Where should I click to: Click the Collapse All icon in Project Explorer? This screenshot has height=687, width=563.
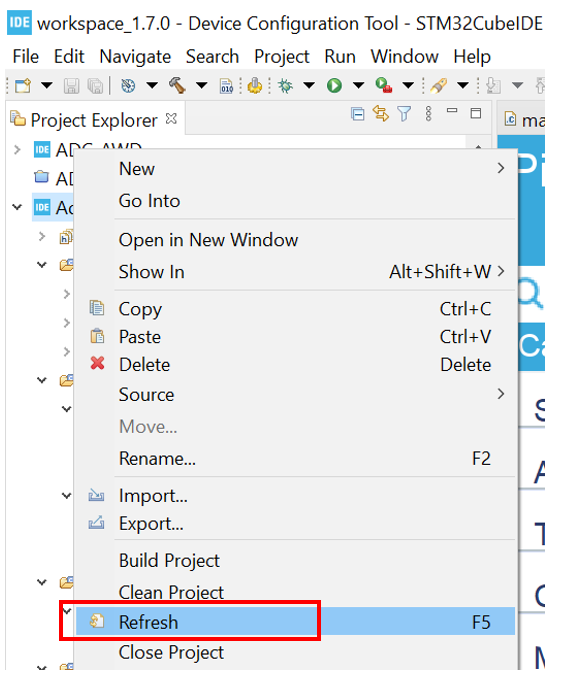358,114
